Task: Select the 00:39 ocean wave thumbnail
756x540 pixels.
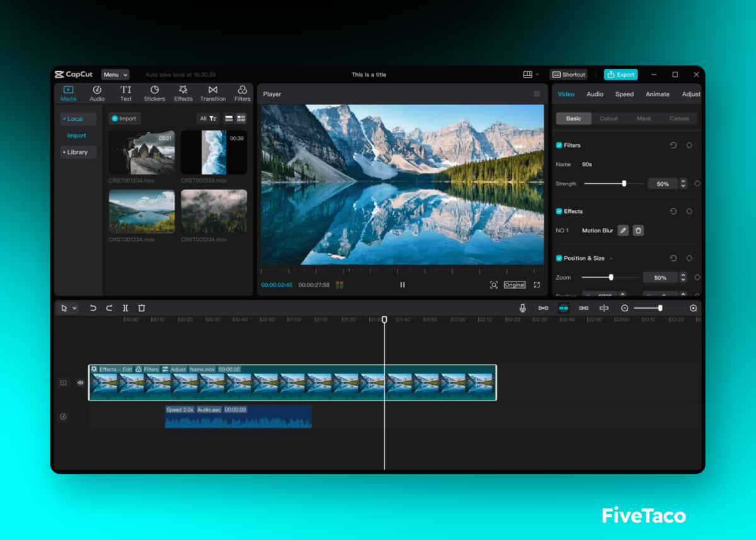Action: tap(214, 152)
